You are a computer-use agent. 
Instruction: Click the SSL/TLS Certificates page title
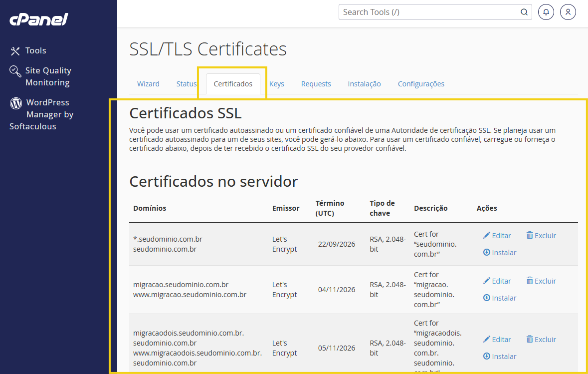click(208, 49)
